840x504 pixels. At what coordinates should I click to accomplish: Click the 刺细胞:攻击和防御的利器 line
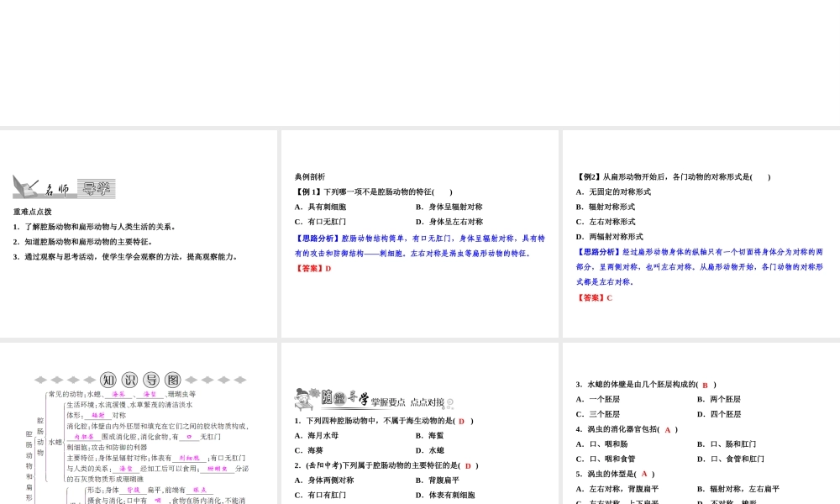(107, 447)
